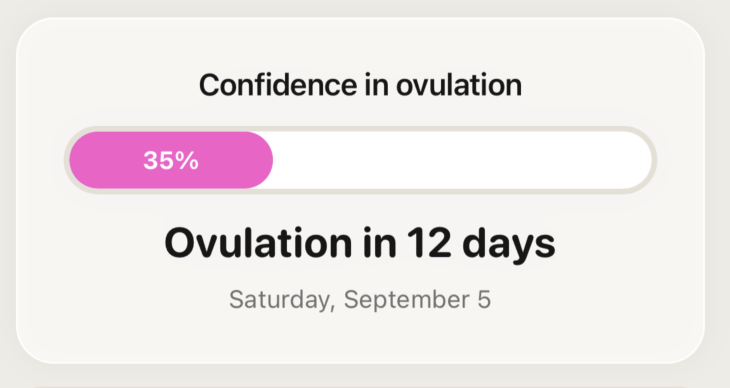Click the "Confidence in ovulation" title
This screenshot has height=388, width=730.
pos(360,85)
